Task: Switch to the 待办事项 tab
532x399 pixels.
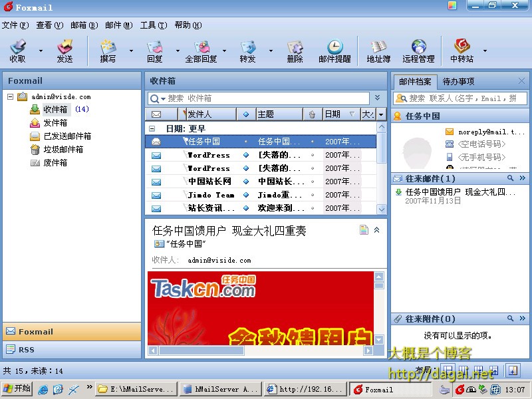Action: 458,81
